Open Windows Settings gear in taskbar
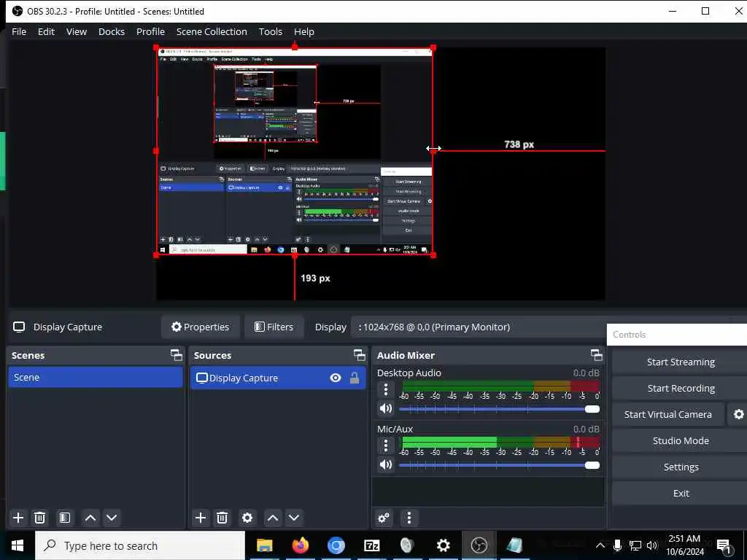This screenshot has width=747, height=560. point(443,545)
